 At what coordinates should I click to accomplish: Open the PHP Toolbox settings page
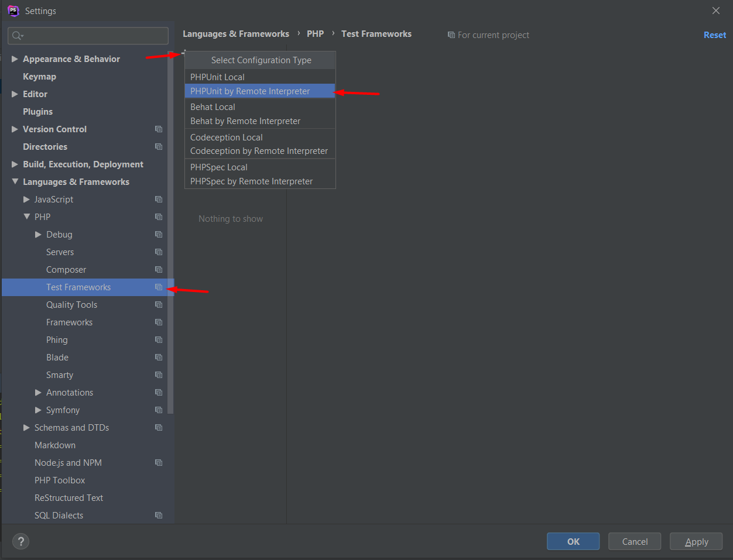point(60,480)
